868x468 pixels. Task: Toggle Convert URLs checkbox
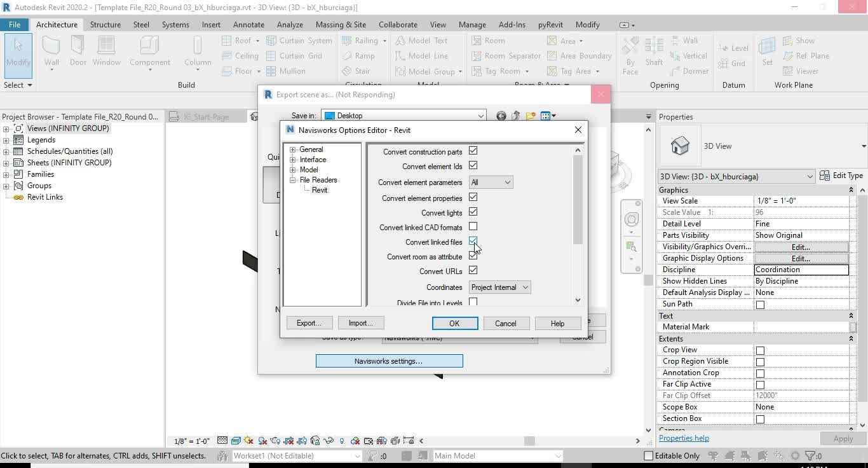pos(473,270)
